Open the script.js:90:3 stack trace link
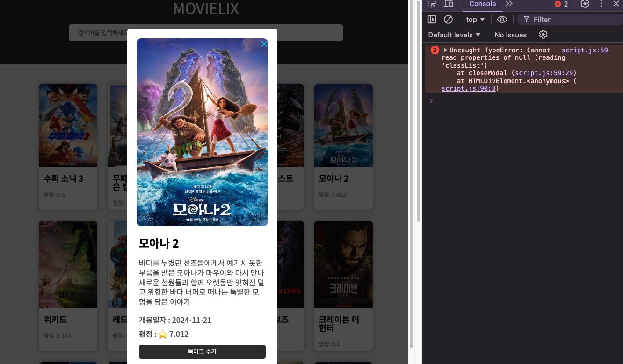Image resolution: width=623 pixels, height=364 pixels. point(468,88)
